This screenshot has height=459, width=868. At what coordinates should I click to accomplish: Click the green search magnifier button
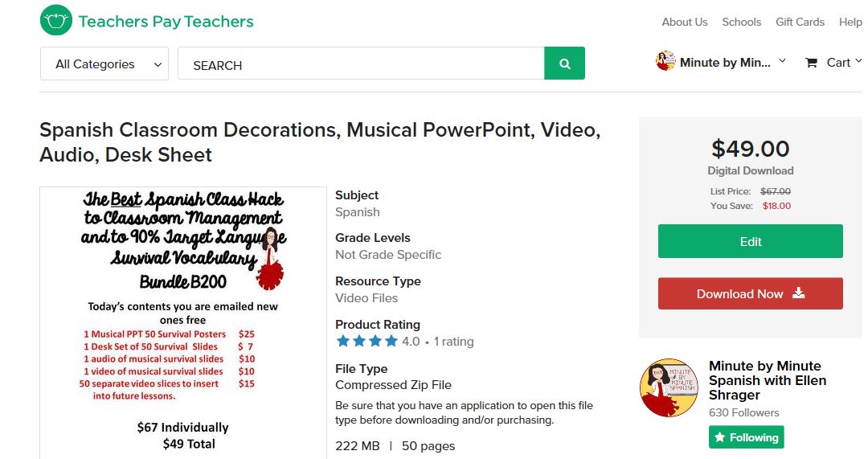pyautogui.click(x=564, y=64)
